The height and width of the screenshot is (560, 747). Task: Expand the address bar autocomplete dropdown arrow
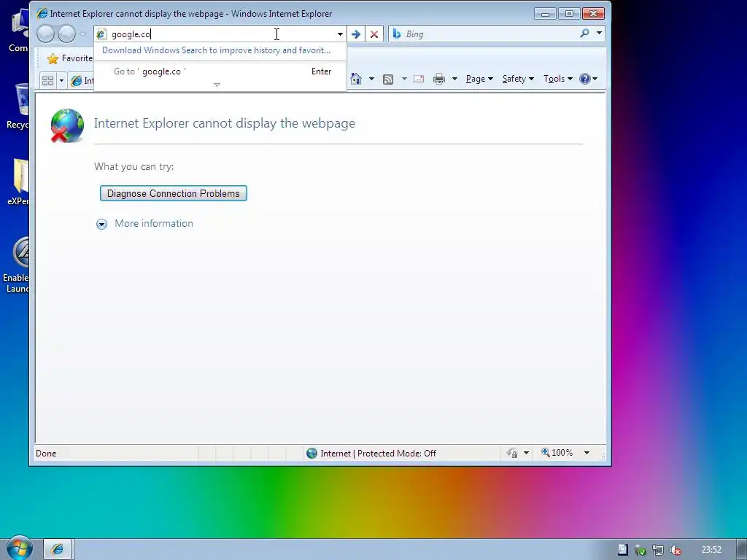coord(340,34)
